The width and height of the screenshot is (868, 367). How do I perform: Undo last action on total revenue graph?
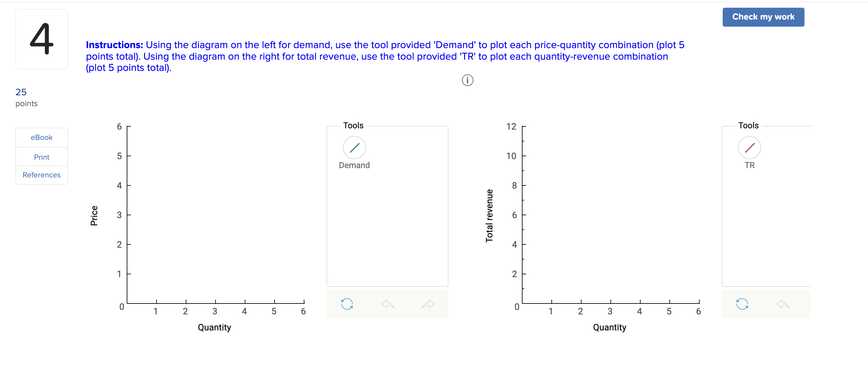783,304
